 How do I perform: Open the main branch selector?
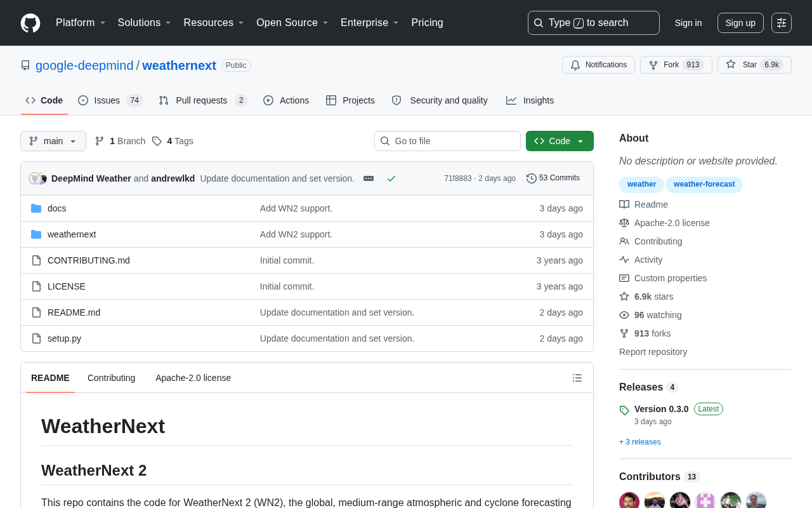53,141
